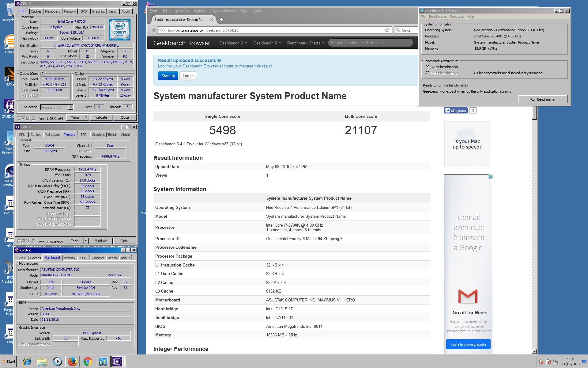Expand Tools dropdown arrow in CPU window
This screenshot has width=588, height=368.
click(x=86, y=117)
